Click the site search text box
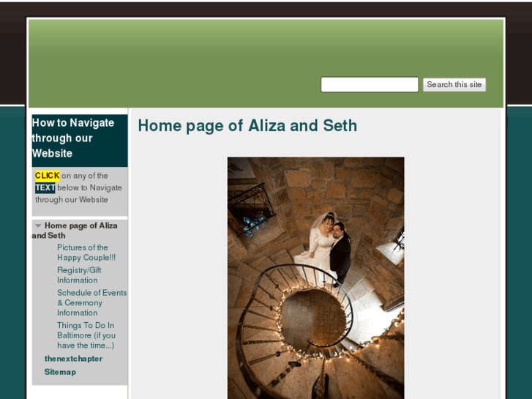Screen dimensions: 532x399 coord(370,84)
